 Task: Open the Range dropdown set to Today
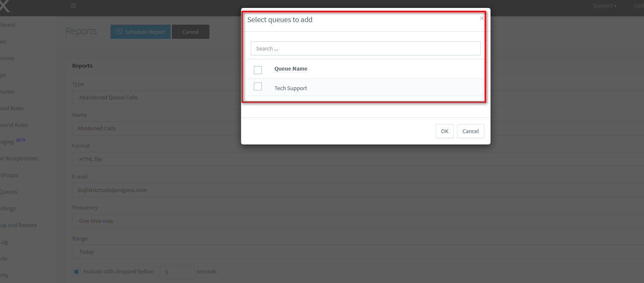(359, 252)
